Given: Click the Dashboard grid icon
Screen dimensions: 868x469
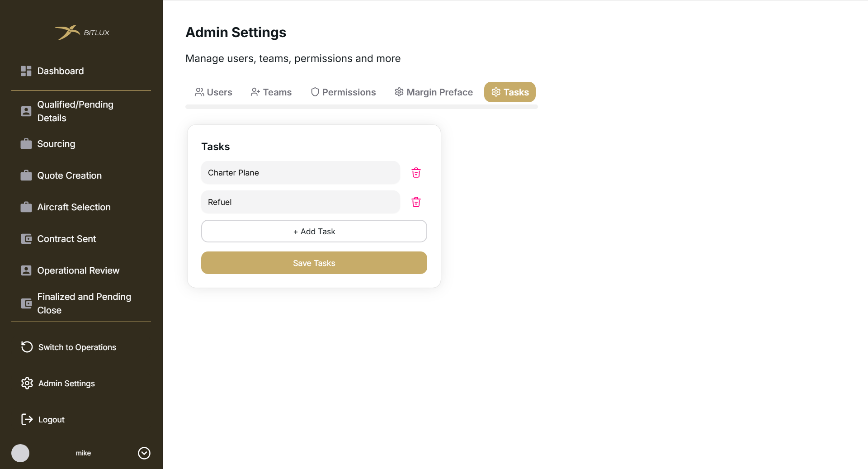Looking at the screenshot, I should (x=26, y=71).
